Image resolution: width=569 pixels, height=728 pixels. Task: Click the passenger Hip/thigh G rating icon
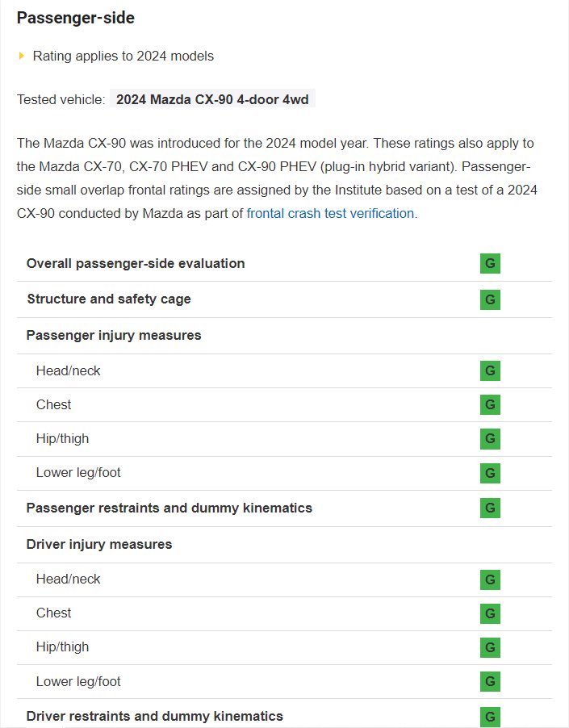[x=490, y=439]
